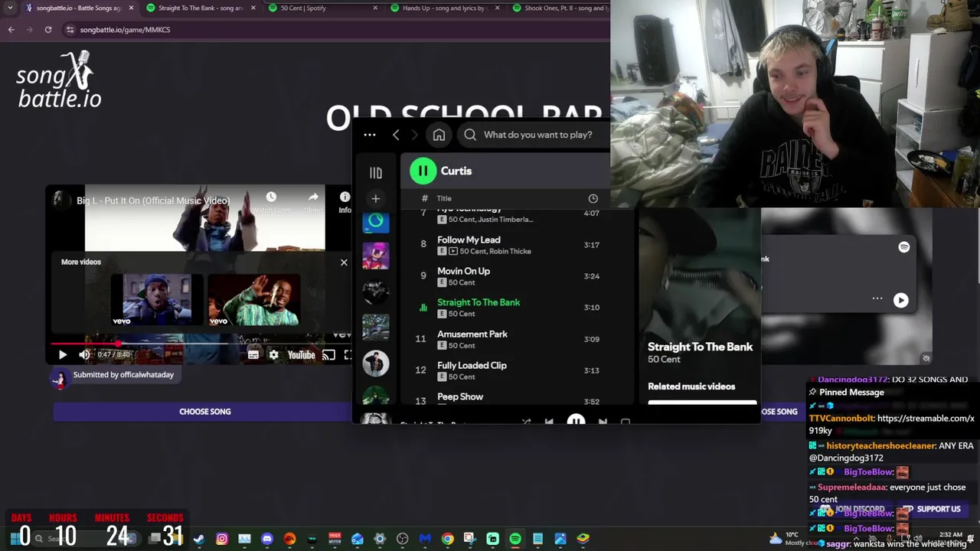
Task: Click the Spotify logo in embed
Action: click(904, 247)
